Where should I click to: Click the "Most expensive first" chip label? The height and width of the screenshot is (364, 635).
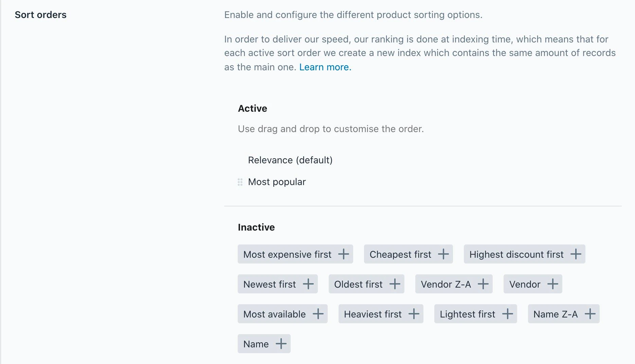tap(287, 254)
